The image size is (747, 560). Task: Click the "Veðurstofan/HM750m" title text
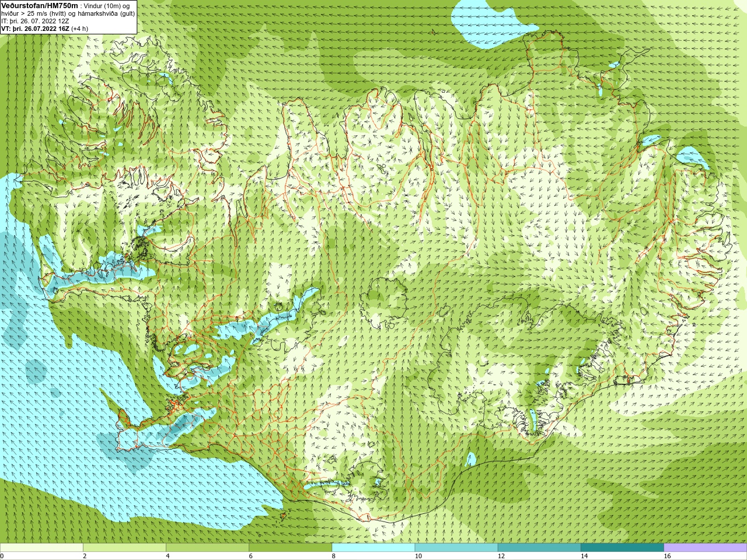tap(39, 5)
